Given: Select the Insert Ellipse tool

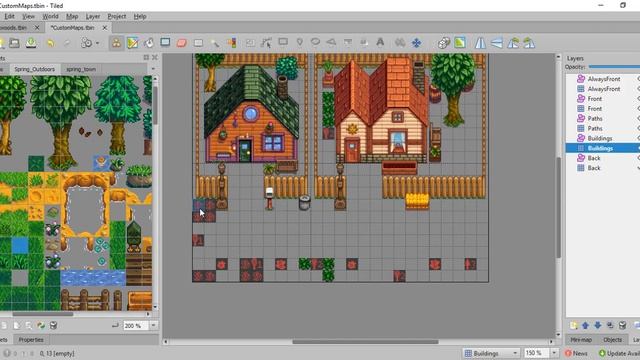Looking at the screenshot, I should pyautogui.click(x=316, y=42).
